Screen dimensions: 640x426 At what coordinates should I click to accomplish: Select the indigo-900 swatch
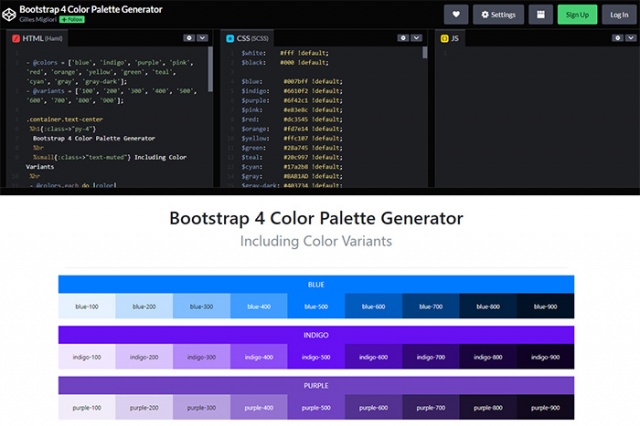tap(545, 357)
